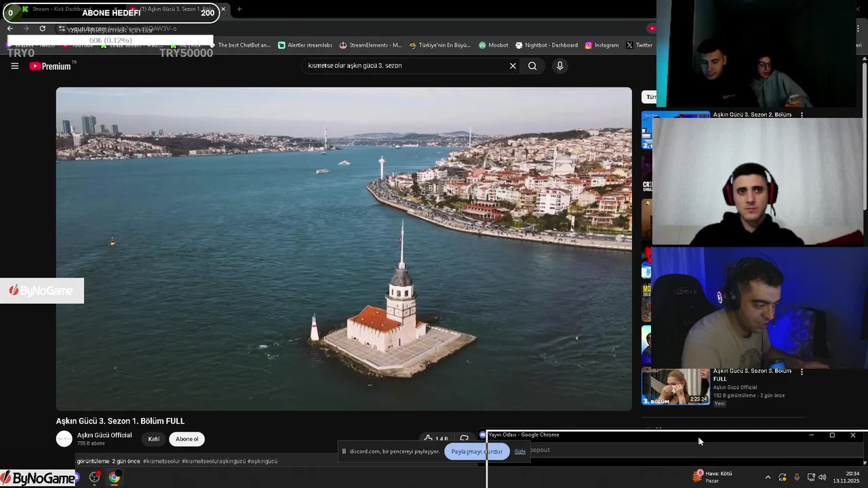
Task: Open options for Aşkın Gücü 2. Bölüm video
Action: pyautogui.click(x=802, y=115)
